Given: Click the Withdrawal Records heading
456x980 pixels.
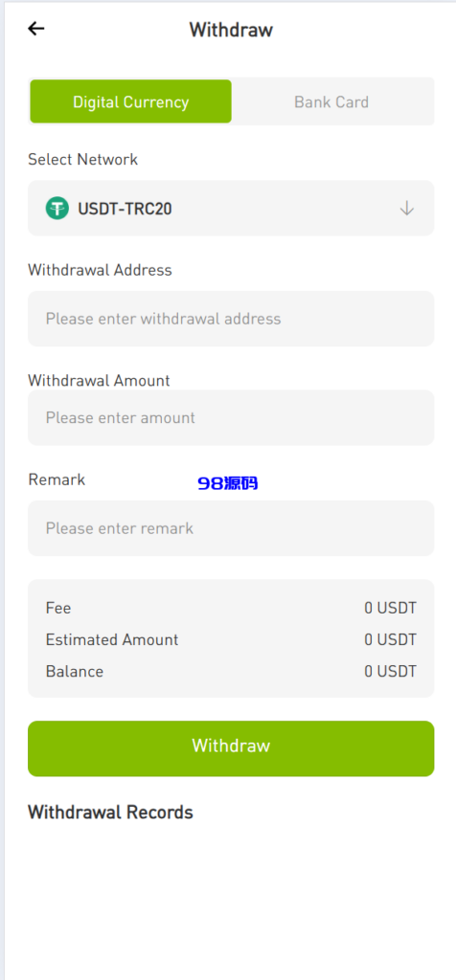Looking at the screenshot, I should pos(111,813).
